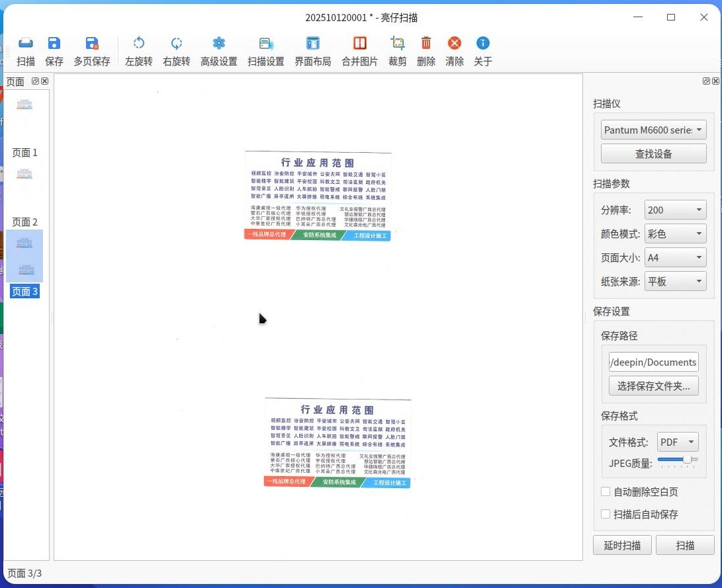Open 高级设置 advanced settings gear

coord(219,51)
